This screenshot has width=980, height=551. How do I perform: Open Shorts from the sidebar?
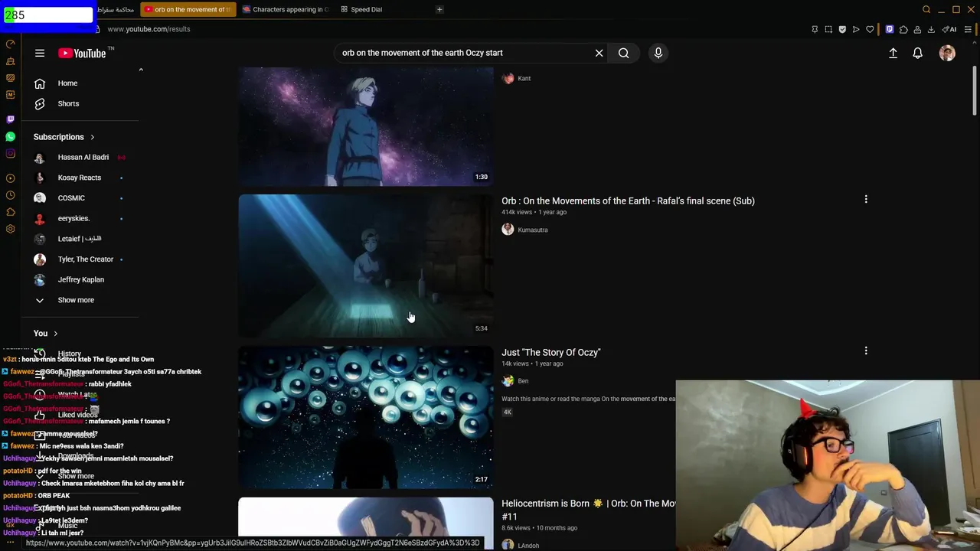(x=67, y=103)
